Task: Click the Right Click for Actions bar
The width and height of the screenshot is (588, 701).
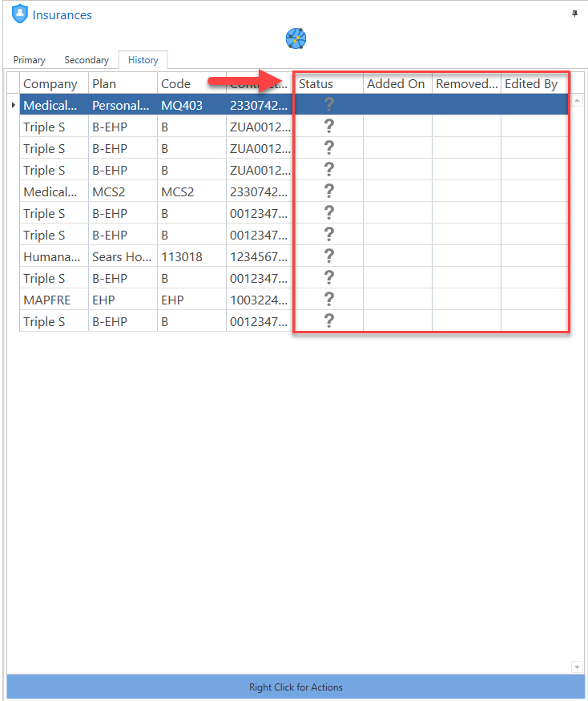Action: [296, 687]
